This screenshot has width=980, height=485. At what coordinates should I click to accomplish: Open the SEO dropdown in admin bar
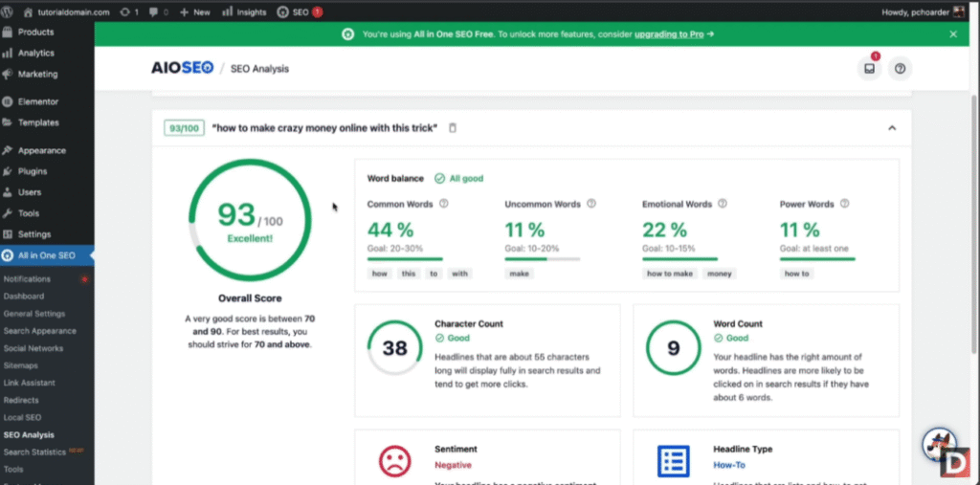click(x=293, y=11)
